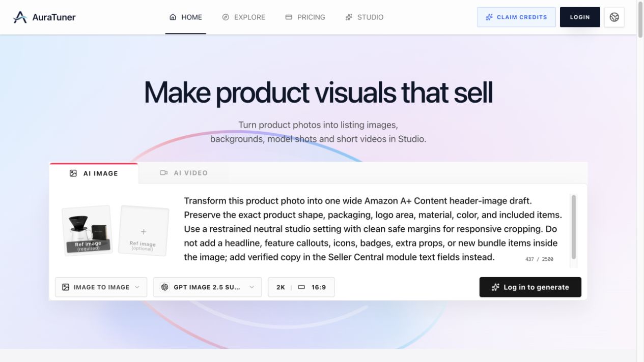
Task: Select the required Ref image thumbnail
Action: point(87,230)
